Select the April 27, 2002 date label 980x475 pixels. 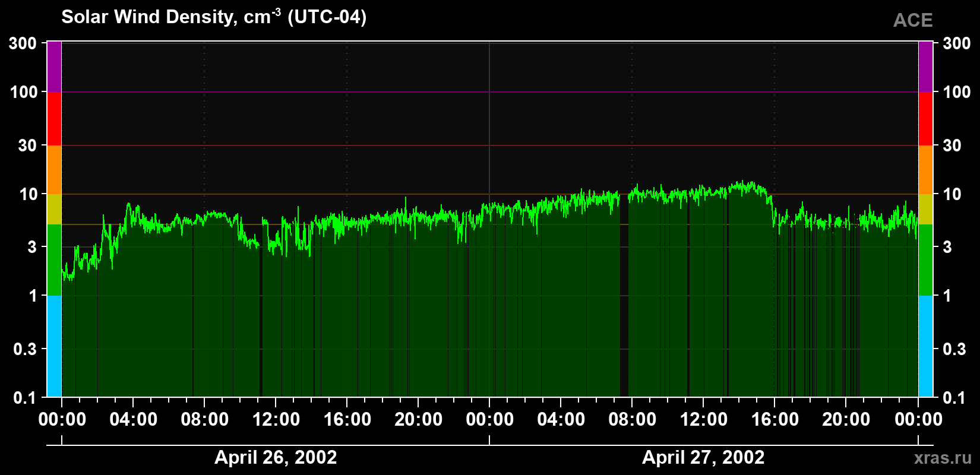(x=703, y=457)
